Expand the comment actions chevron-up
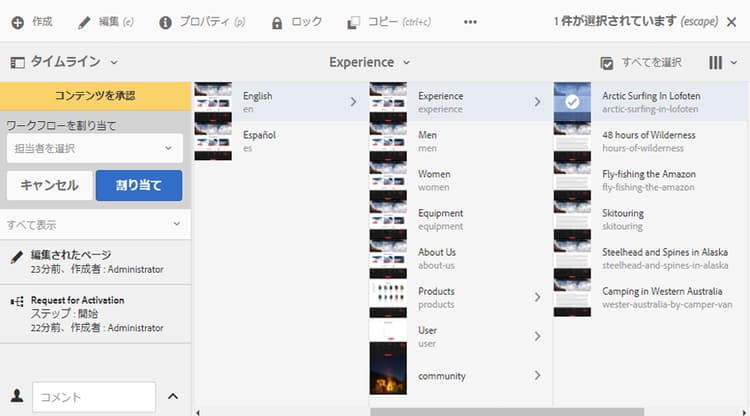Viewport: 750px width, 416px height. pyautogui.click(x=173, y=396)
